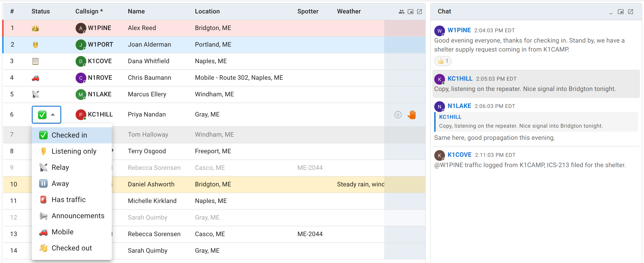The image size is (644, 263).
Task: Click Terry Osgood name cell
Action: (x=147, y=151)
